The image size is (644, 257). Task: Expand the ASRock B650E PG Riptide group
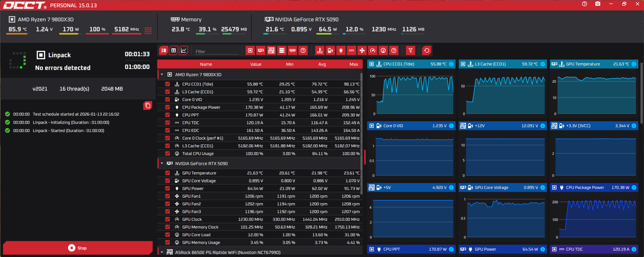click(x=162, y=252)
